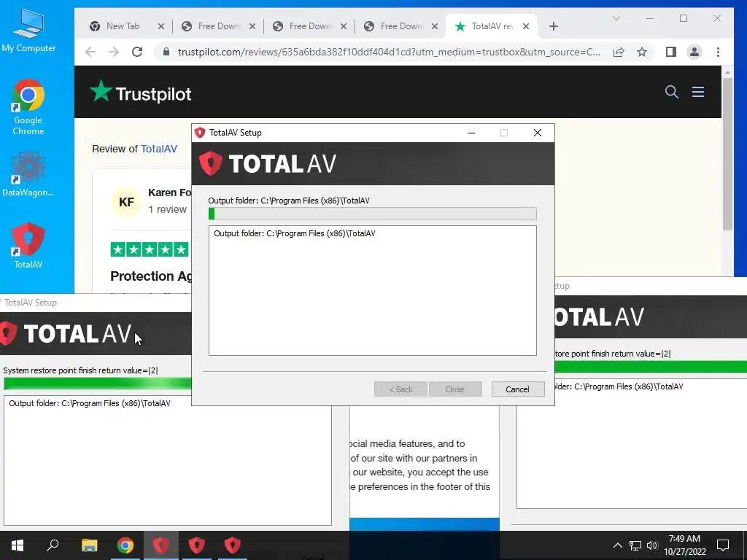Bookmark this page with the star
The image size is (747, 560).
[642, 52]
